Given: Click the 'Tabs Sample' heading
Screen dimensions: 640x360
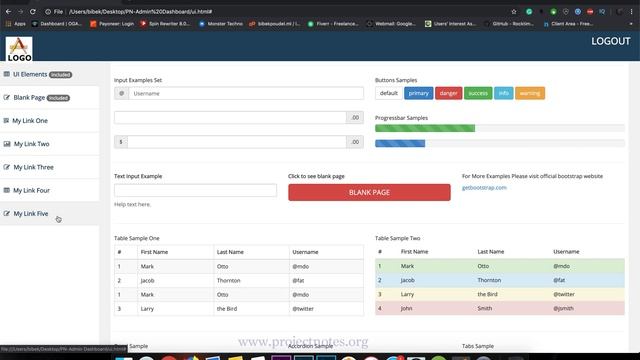Looking at the screenshot, I should 478,346.
